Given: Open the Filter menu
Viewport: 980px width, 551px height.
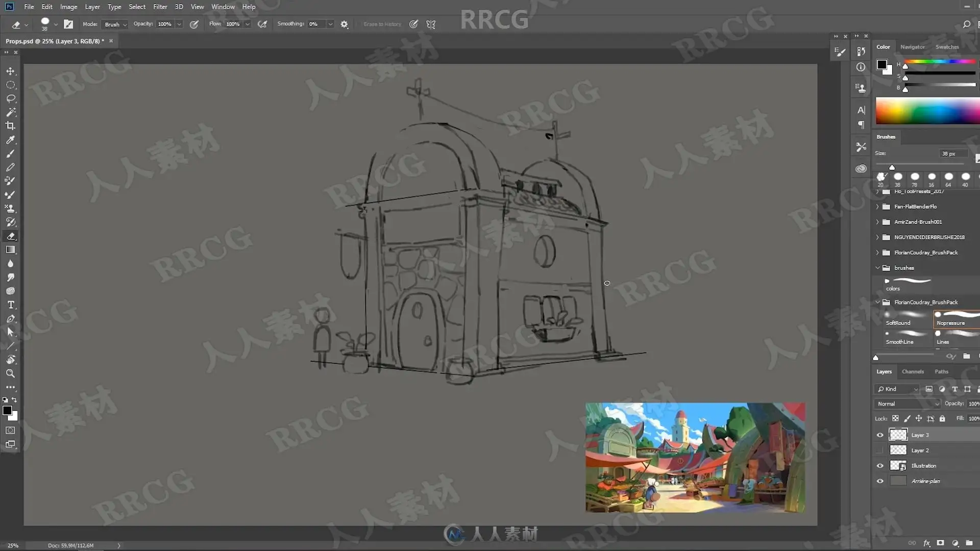Looking at the screenshot, I should click(x=160, y=7).
